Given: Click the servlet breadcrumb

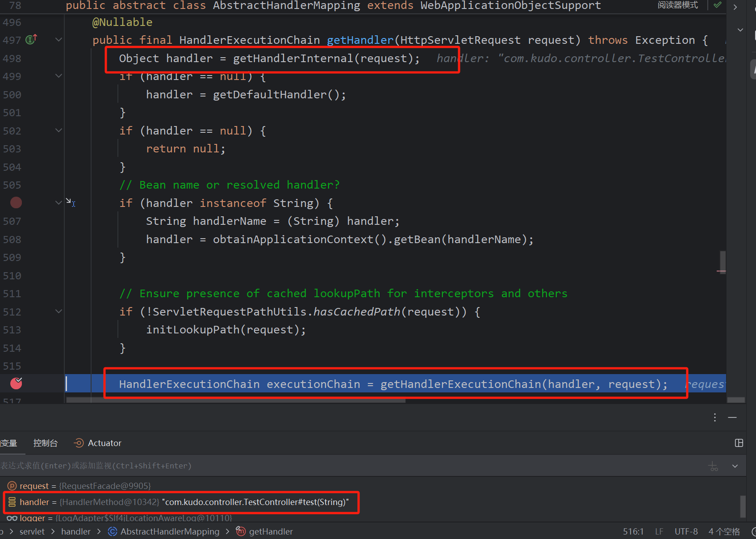Looking at the screenshot, I should pos(32,531).
